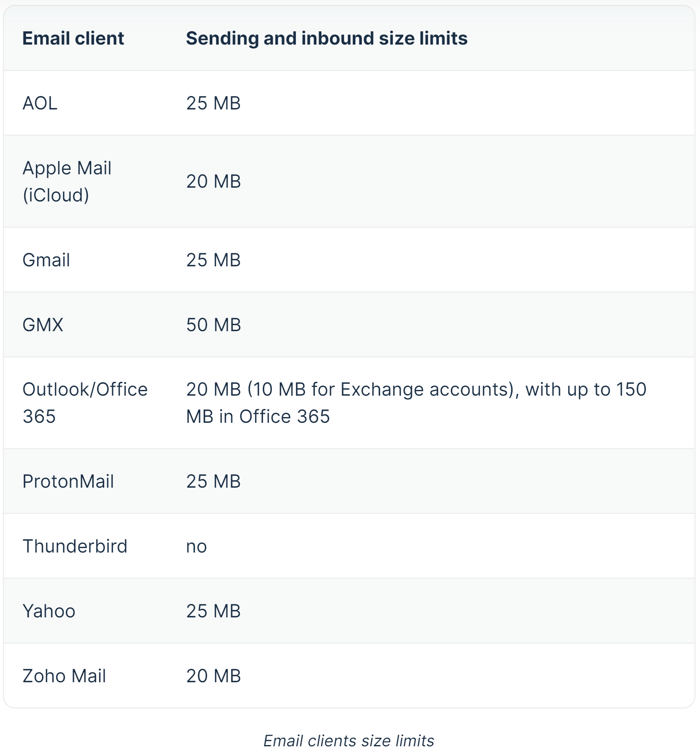
Task: Click the Zoho Mail row label
Action: click(x=64, y=676)
